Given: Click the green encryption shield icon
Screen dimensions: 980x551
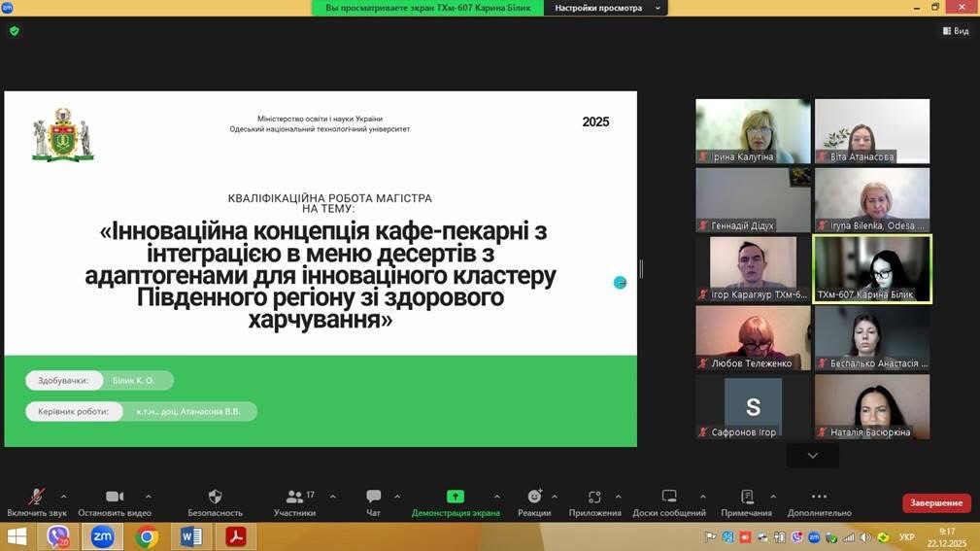Looking at the screenshot, I should pyautogui.click(x=14, y=31).
